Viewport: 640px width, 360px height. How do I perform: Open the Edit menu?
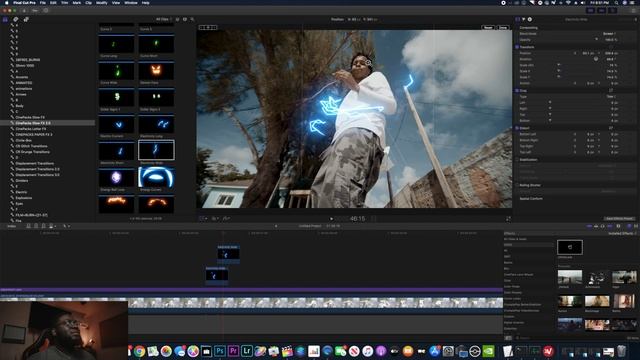pos(53,2)
